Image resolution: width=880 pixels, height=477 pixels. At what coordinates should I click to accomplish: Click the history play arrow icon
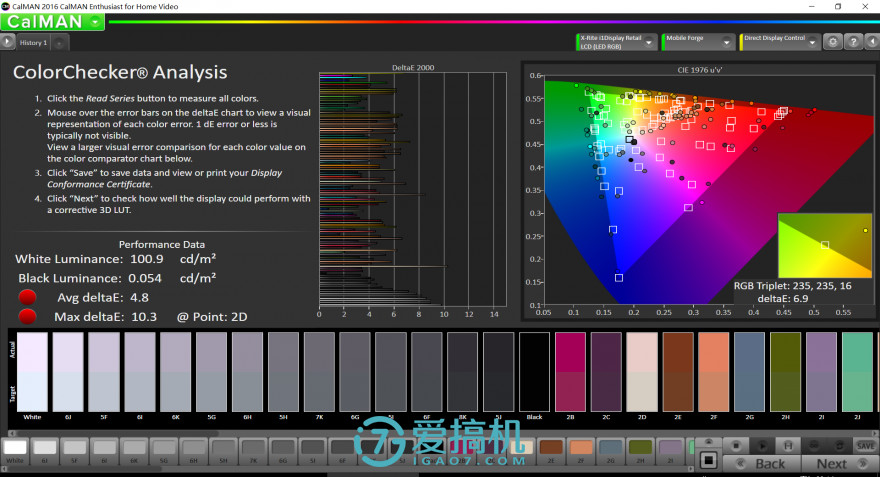point(8,42)
